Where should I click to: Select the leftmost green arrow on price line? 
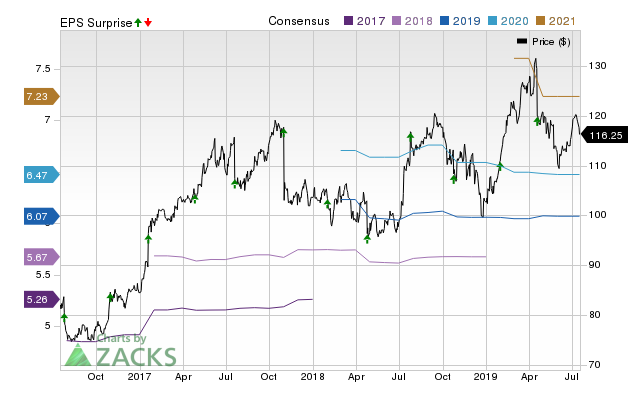(64, 316)
